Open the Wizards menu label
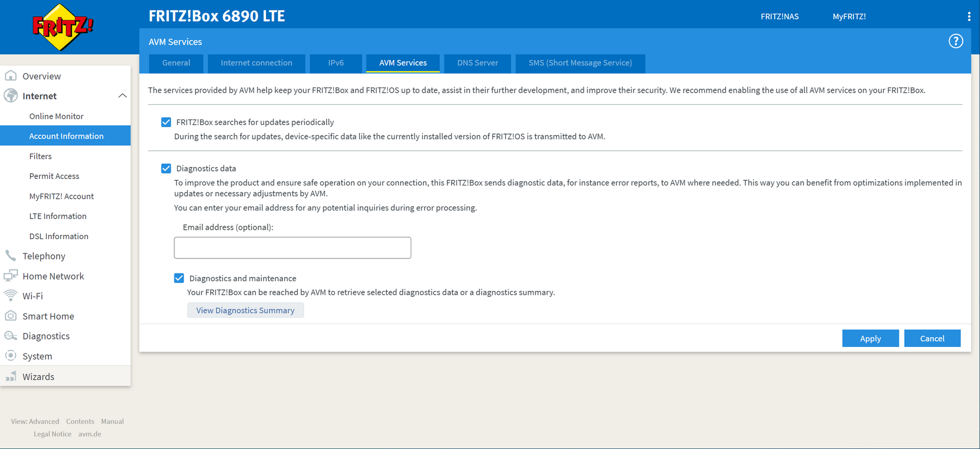This screenshot has width=980, height=449. click(38, 377)
